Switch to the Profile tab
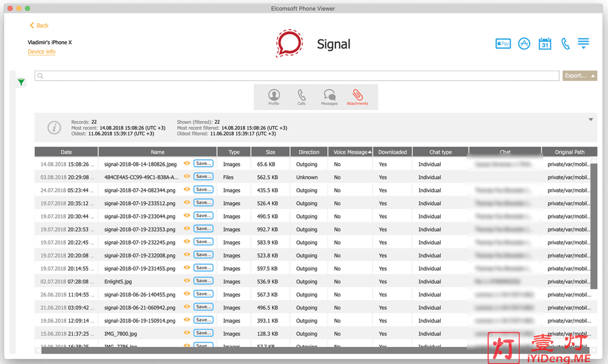Viewport: 608px width, 364px height. pos(274,97)
